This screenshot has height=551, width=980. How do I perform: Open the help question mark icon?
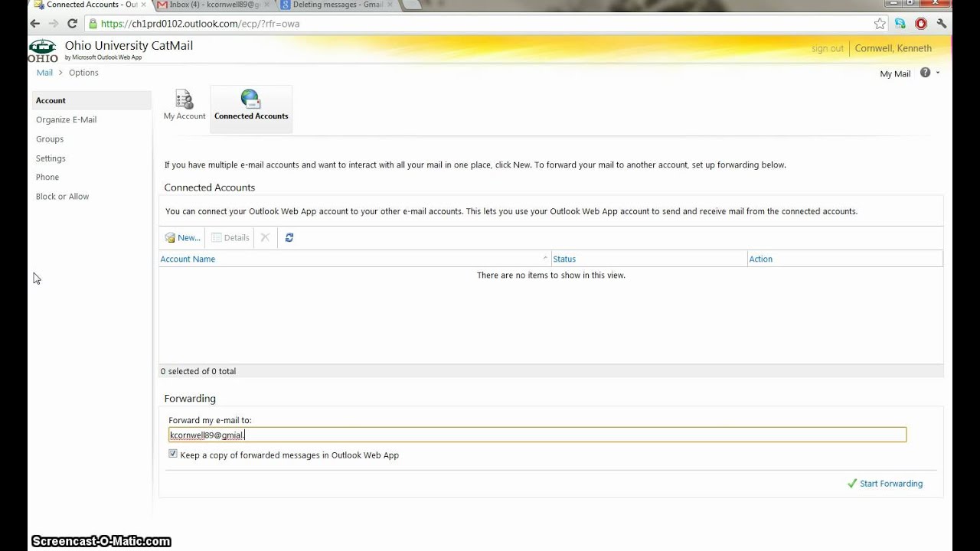tap(925, 73)
